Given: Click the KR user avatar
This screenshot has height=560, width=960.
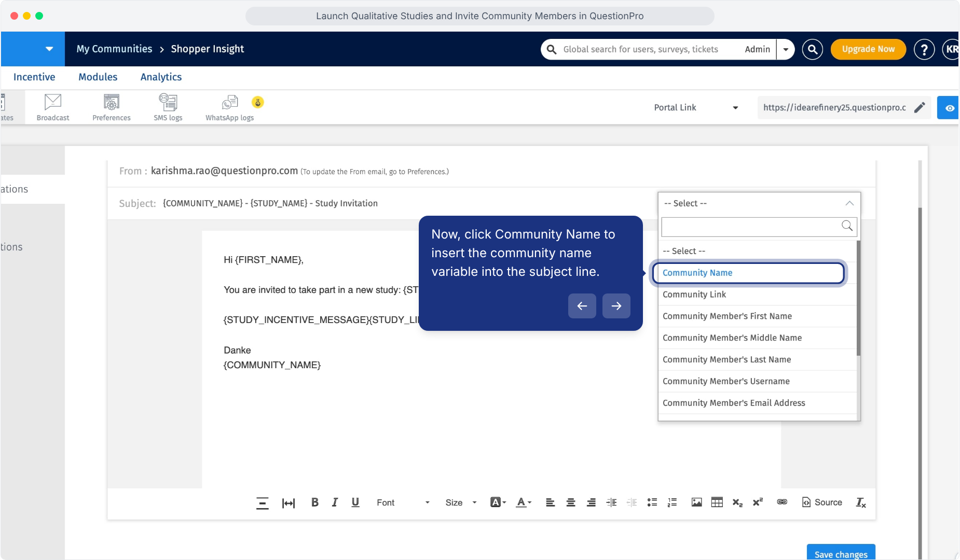Looking at the screenshot, I should (951, 49).
